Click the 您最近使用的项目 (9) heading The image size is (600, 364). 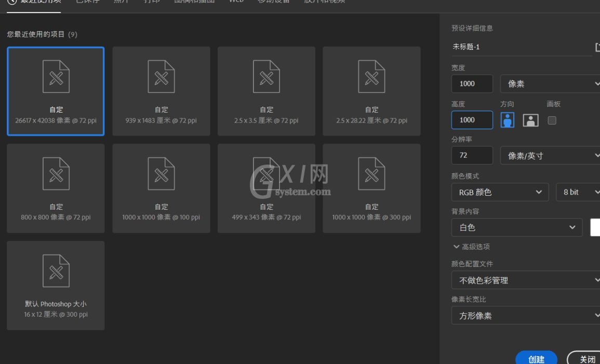(42, 34)
